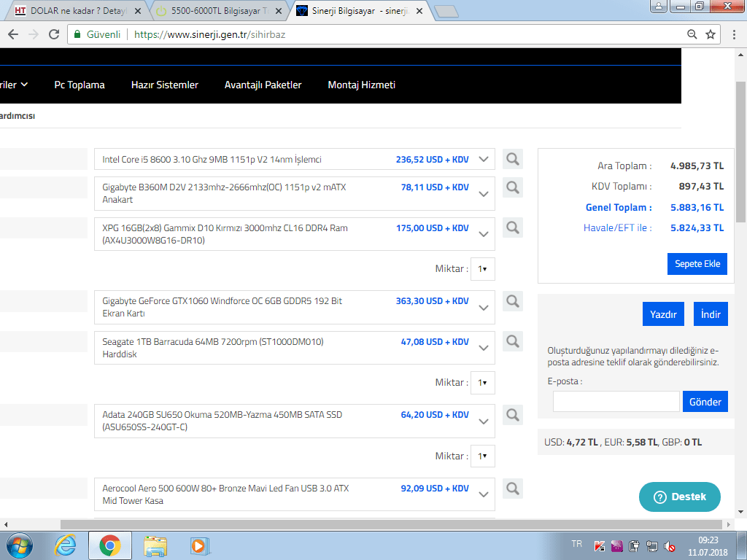
Task: Open Windows Explorer folder on taskbar
Action: click(155, 545)
